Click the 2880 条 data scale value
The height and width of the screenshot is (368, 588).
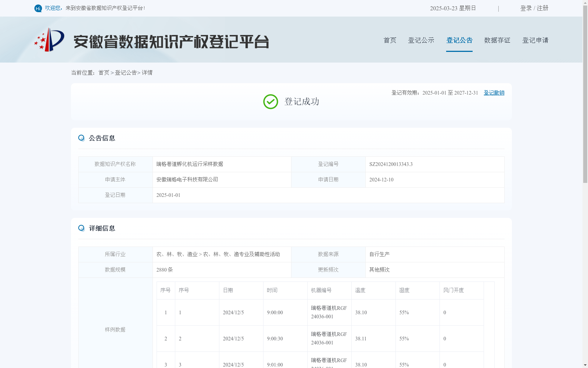[165, 270]
